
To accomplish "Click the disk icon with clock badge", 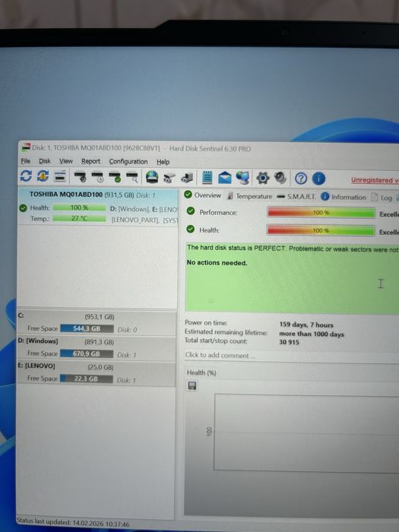I will [98, 177].
